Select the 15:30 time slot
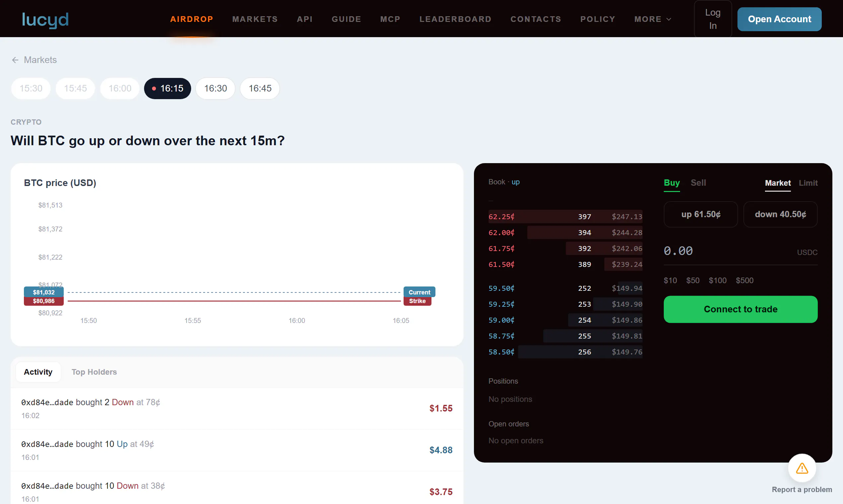Screen dimensions: 843x504 [x=31, y=88]
